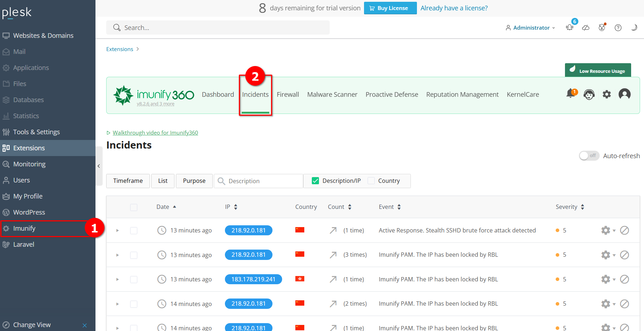
Task: Click the block icon in the Stealth SSHD row
Action: click(624, 230)
